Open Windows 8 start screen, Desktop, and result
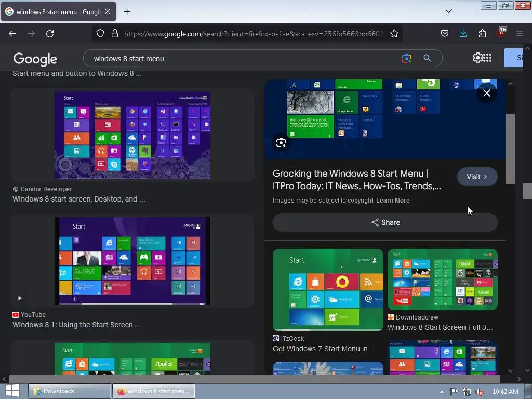 (79, 199)
